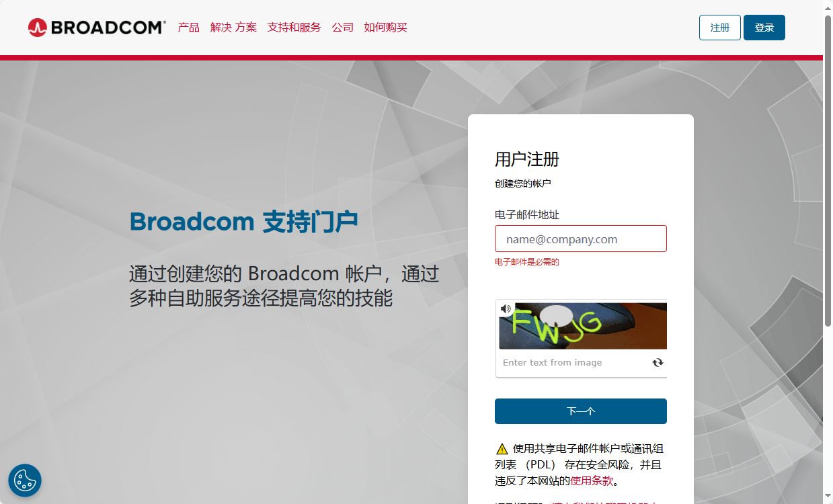Open the 使用条款 link
Image resolution: width=833 pixels, height=504 pixels.
pos(592,480)
